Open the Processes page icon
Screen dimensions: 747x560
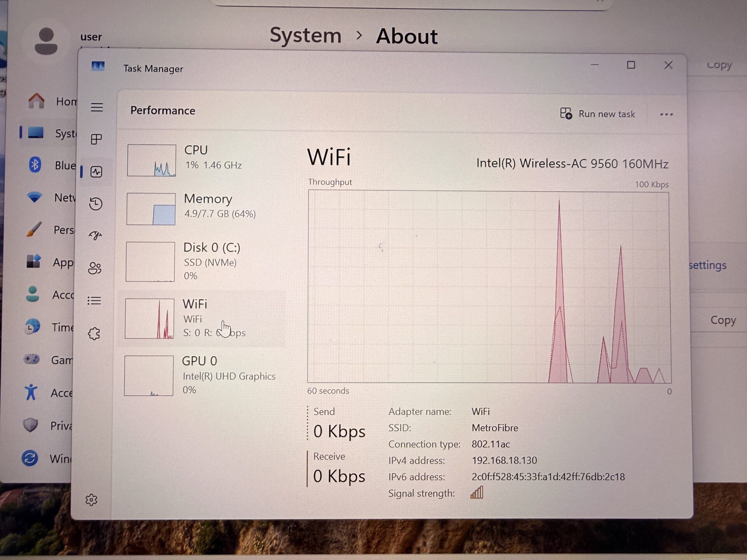point(96,139)
